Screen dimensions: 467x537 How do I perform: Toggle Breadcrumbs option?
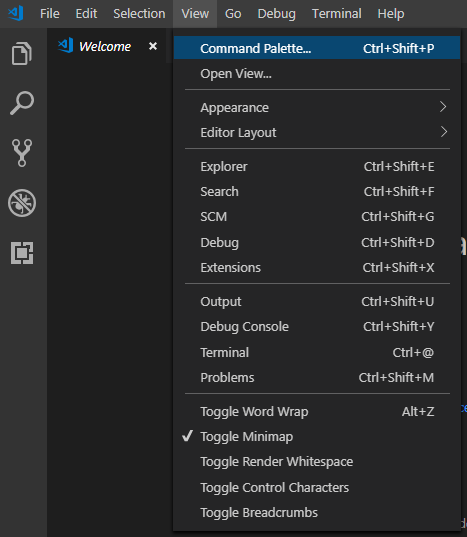[x=317, y=513]
